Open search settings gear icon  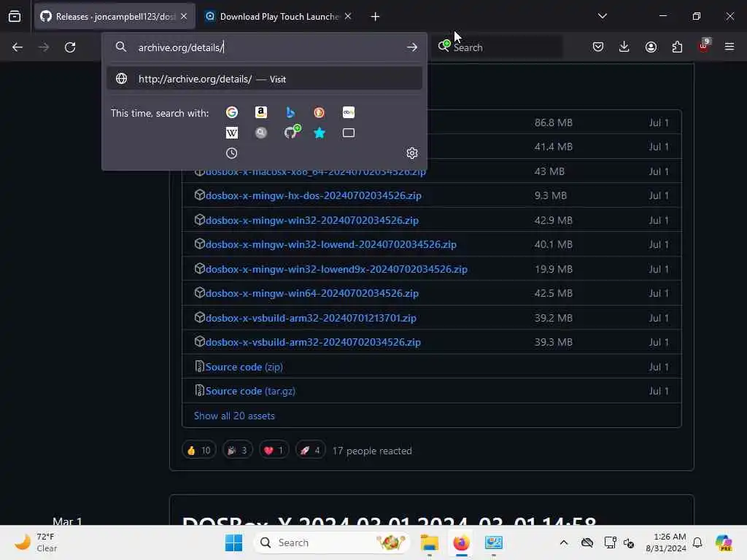click(412, 153)
